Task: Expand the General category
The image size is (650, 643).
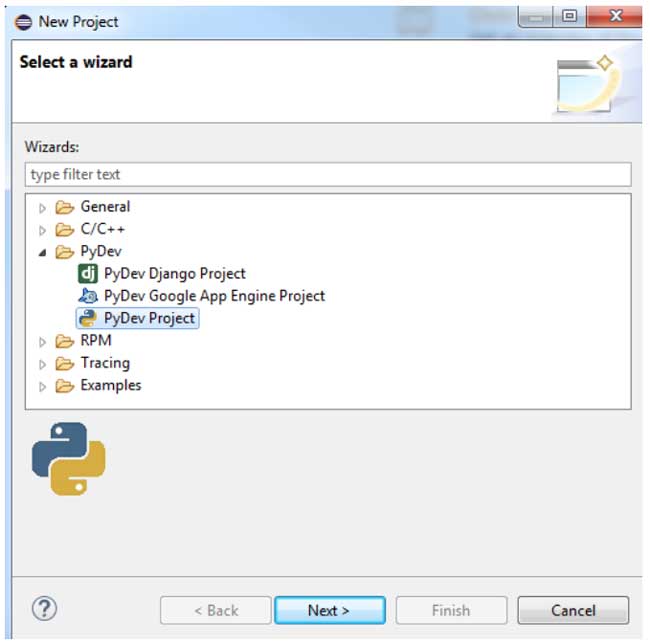Action: pos(42,208)
